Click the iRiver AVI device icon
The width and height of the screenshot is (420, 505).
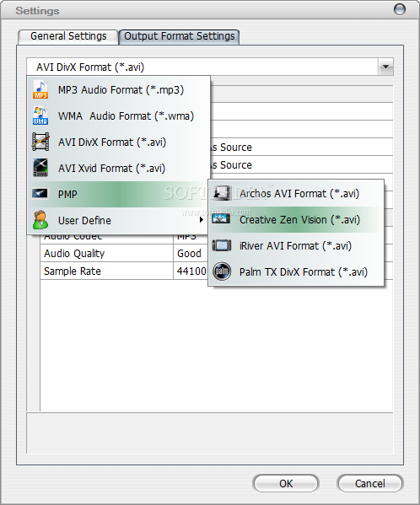click(222, 245)
